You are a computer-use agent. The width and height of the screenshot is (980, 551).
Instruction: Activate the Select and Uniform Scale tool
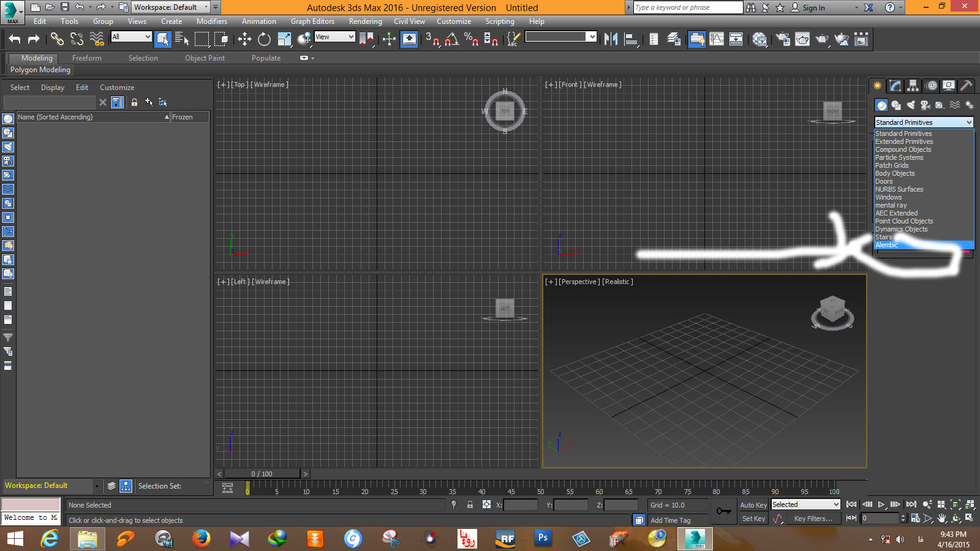(284, 39)
